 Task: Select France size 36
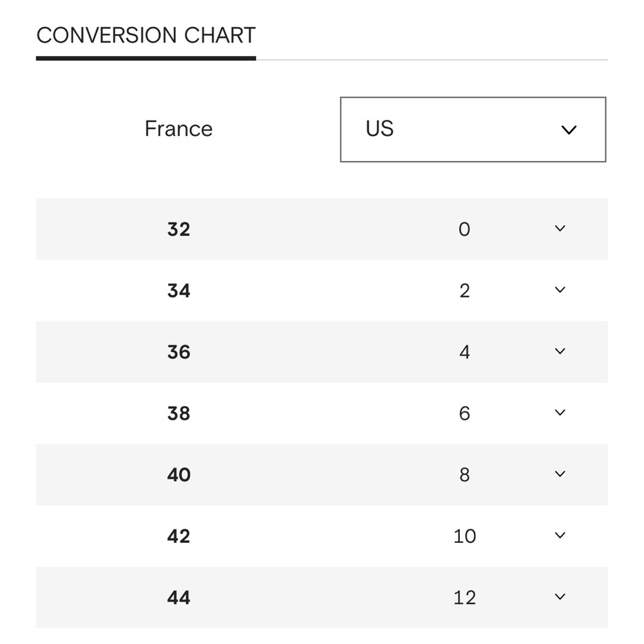178,352
